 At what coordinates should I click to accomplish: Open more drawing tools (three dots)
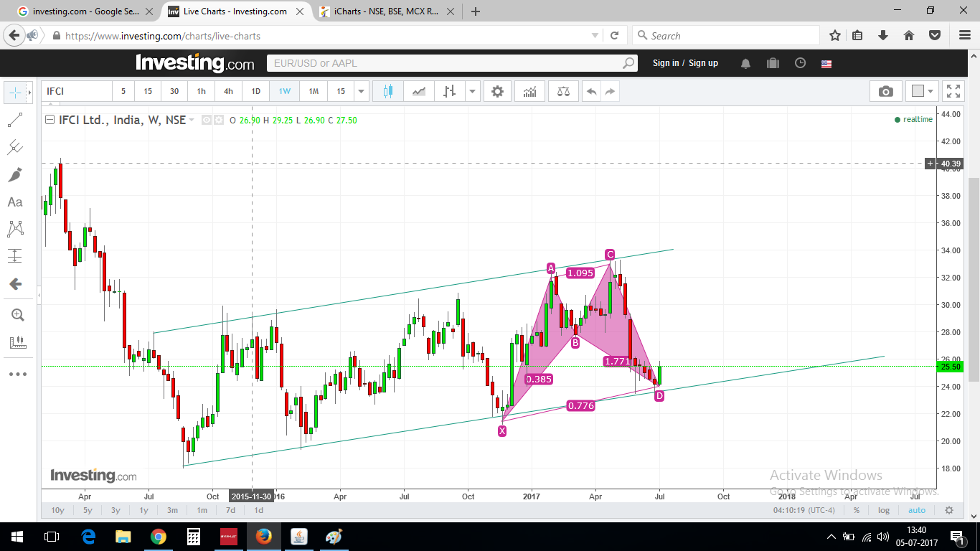(17, 374)
